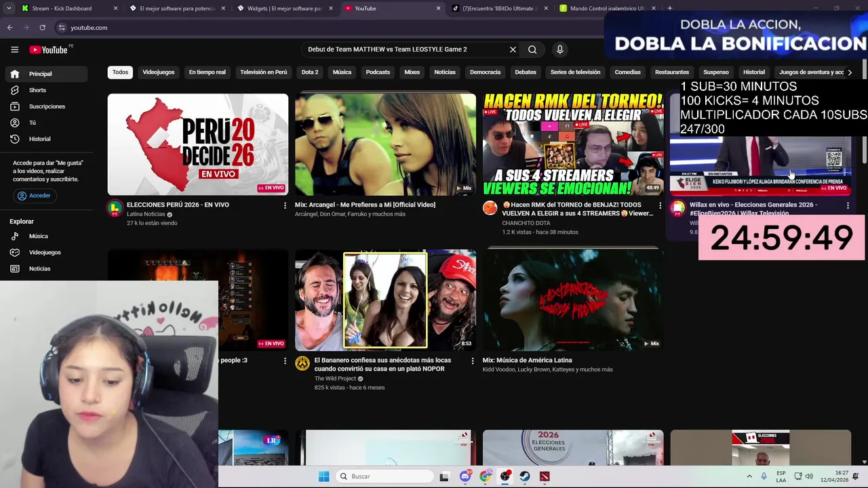The width and height of the screenshot is (868, 488).
Task: Open OBS Studio from the taskbar
Action: [505, 476]
